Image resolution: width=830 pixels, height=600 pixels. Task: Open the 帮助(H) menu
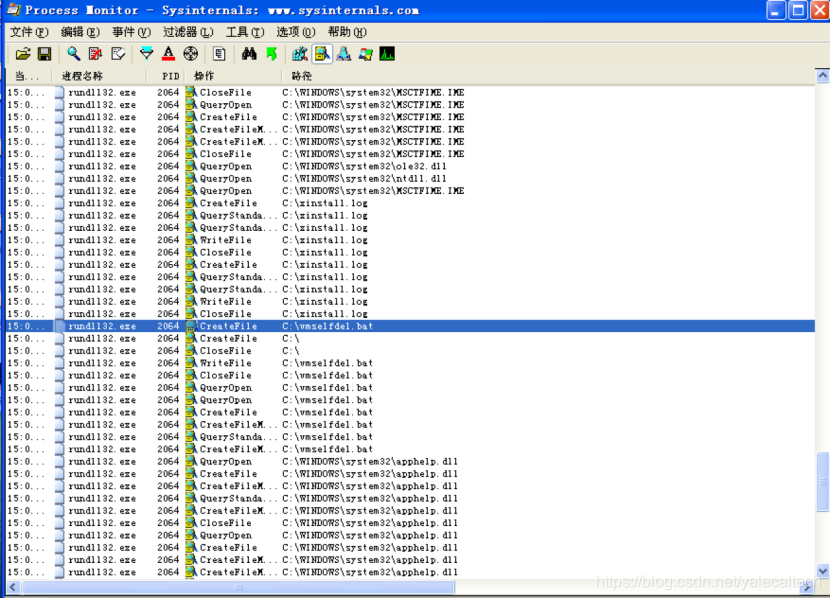347,32
